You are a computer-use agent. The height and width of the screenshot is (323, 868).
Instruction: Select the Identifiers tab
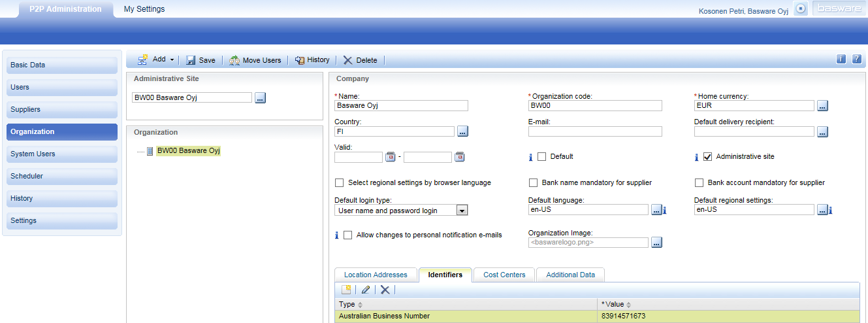click(x=445, y=275)
